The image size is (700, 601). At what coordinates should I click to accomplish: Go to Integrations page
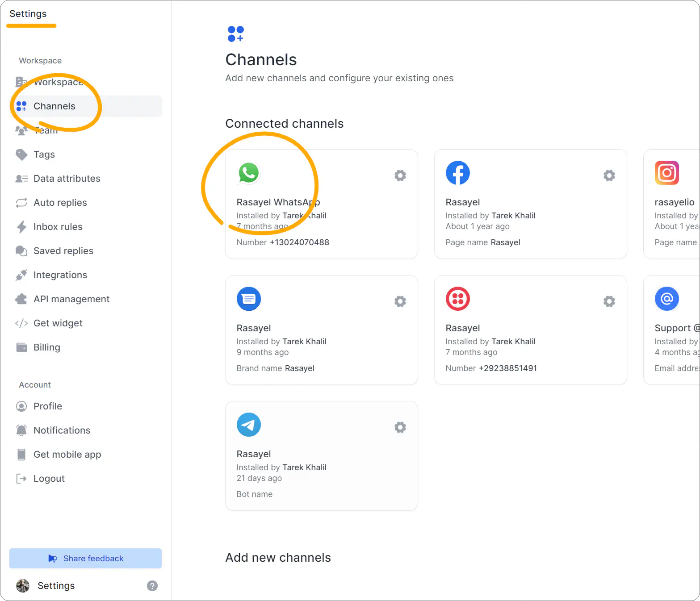[x=85, y=275]
